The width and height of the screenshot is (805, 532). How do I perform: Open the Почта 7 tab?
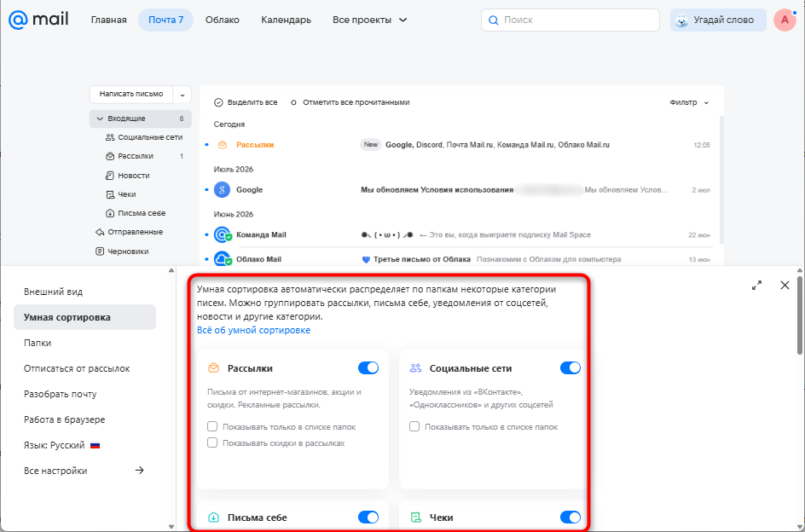point(165,20)
